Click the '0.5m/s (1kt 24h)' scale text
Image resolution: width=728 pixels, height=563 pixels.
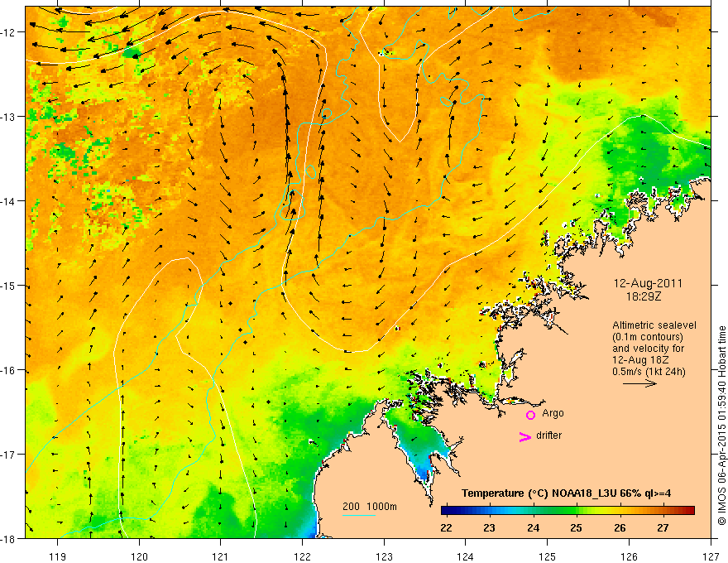649,371
